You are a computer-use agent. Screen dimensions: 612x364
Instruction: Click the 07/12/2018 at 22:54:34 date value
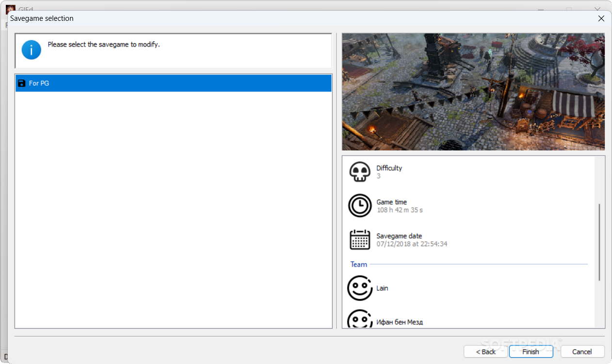pos(412,244)
